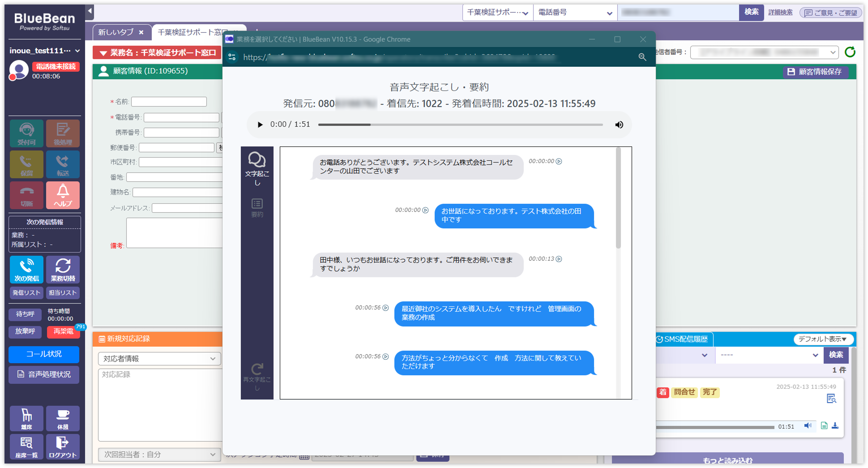The image size is (868, 468).
Task: Click the 業務切替 switch icon
Action: [x=63, y=269]
